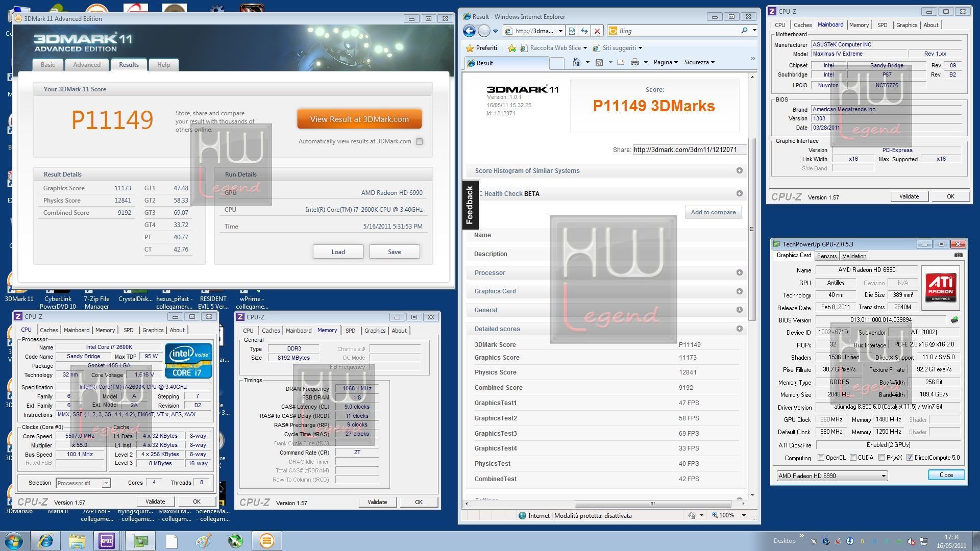Toggle the DirectCompute 5.0 checkbox

(910, 458)
